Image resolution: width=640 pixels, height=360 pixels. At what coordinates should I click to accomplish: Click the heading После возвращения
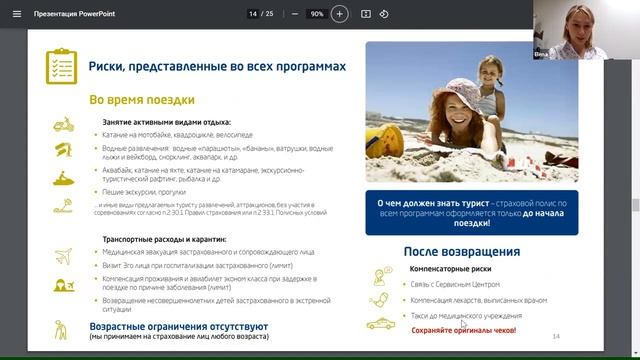point(462,251)
